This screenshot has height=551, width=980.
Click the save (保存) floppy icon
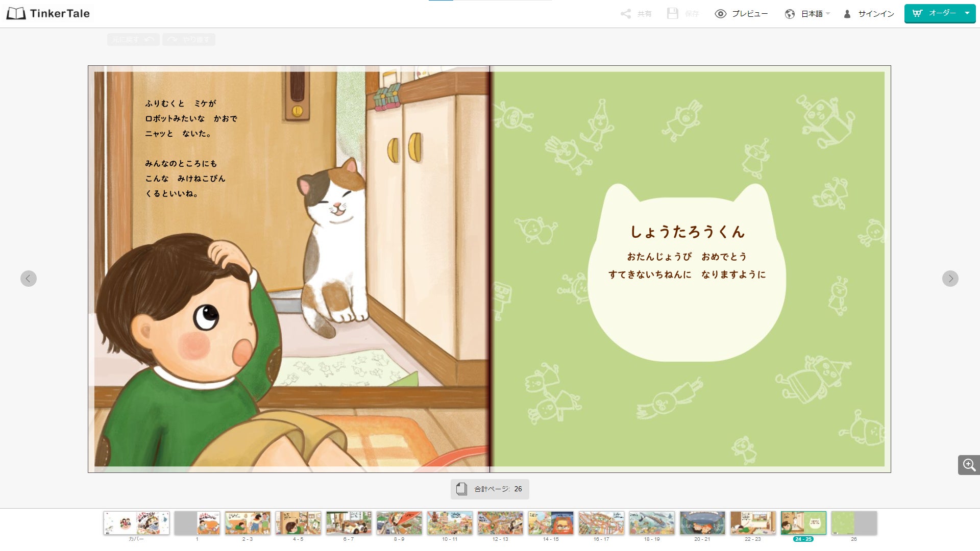(x=673, y=14)
